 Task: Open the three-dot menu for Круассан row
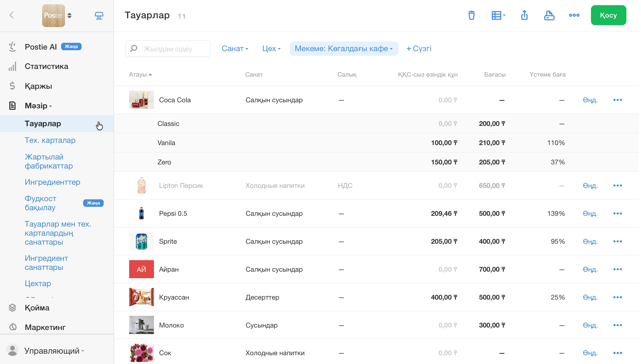618,297
